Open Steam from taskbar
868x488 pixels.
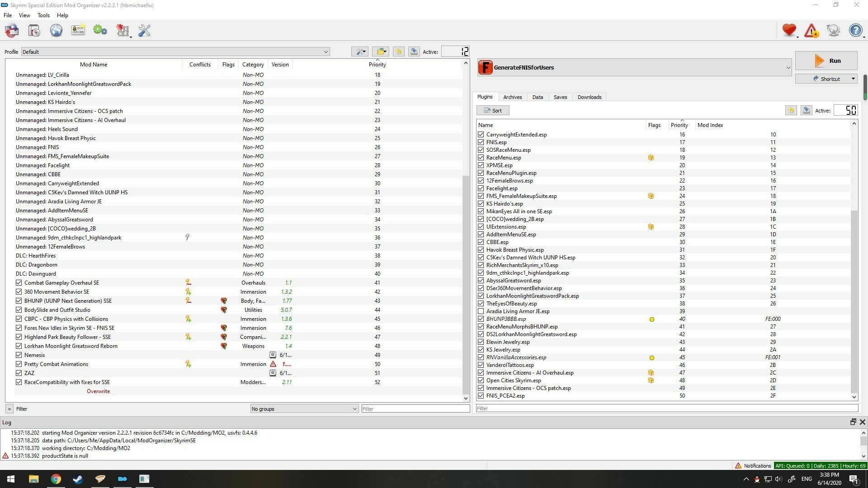click(78, 479)
